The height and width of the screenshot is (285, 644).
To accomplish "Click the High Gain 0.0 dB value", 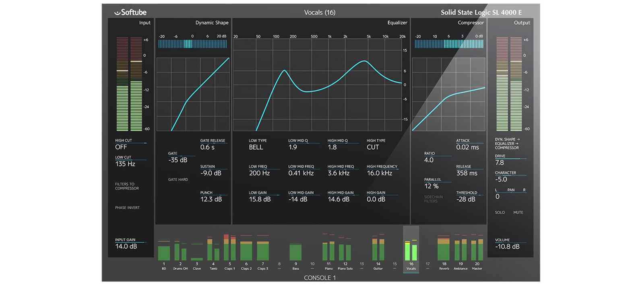I will [x=376, y=199].
